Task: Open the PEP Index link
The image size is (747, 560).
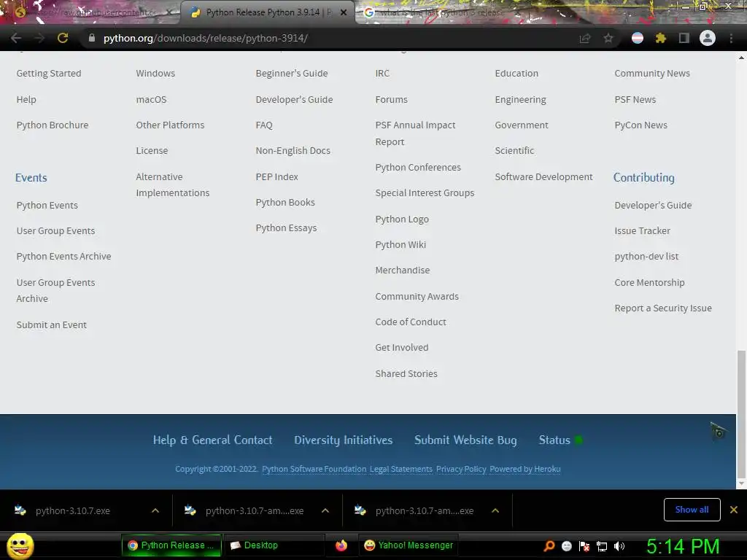Action: [x=276, y=176]
